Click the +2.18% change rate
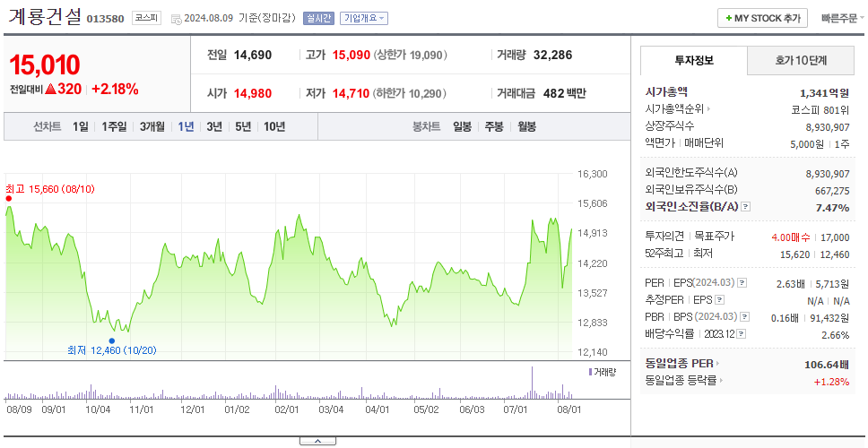This screenshot has height=448, width=868. click(115, 89)
